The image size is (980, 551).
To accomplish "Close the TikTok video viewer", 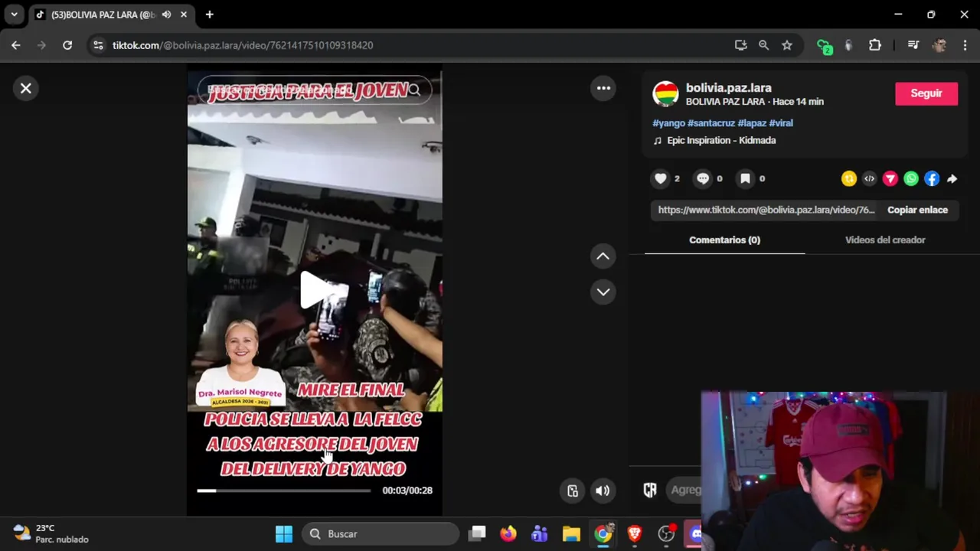I will click(25, 88).
